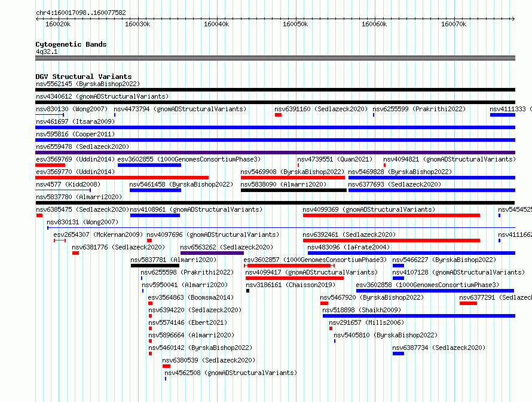Click red marker under nsv6381776
The image size is (532, 402).
[76, 253]
